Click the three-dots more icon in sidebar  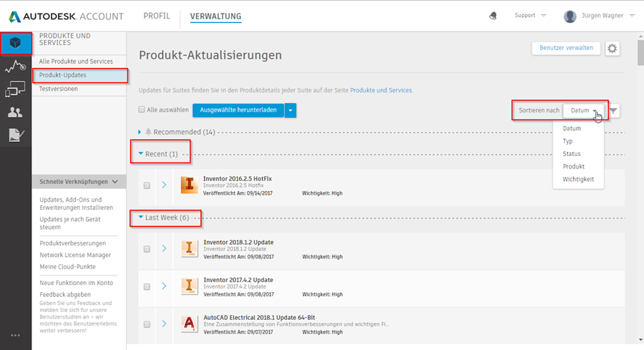tap(16, 335)
